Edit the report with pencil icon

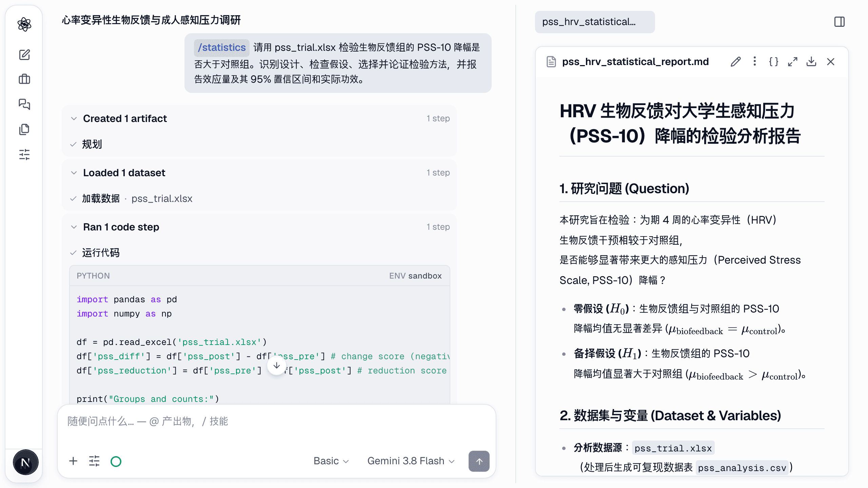click(735, 62)
